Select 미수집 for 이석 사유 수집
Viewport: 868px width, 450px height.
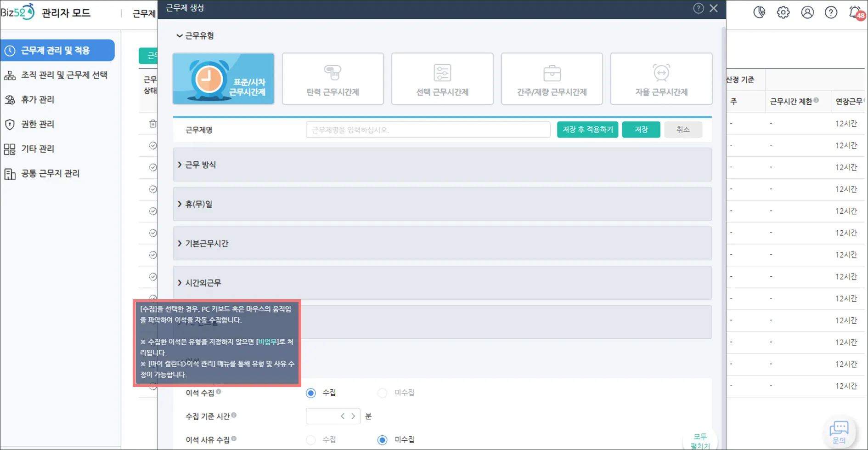(382, 440)
